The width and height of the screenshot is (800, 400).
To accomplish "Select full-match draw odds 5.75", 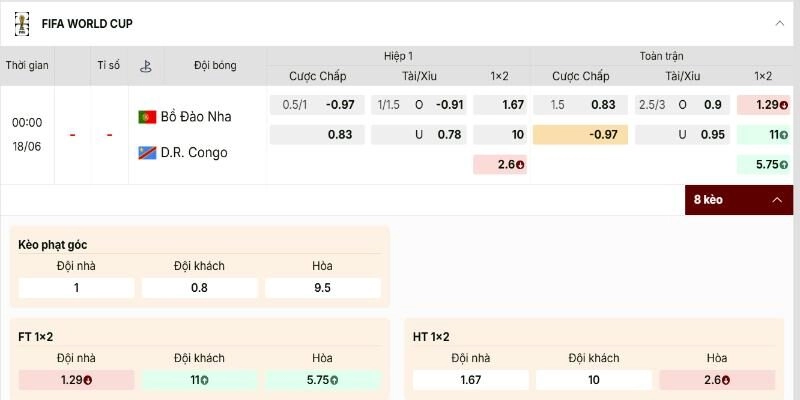I will [x=763, y=164].
